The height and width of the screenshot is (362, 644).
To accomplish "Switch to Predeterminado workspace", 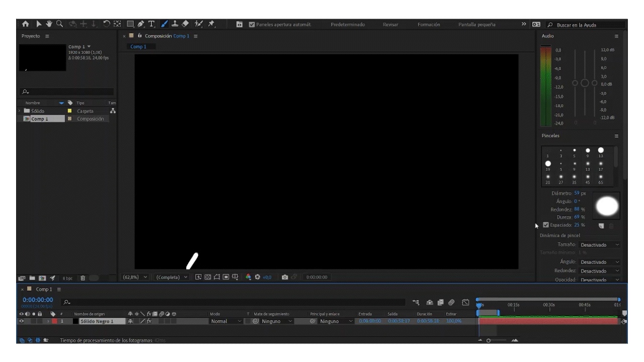I will [348, 24].
